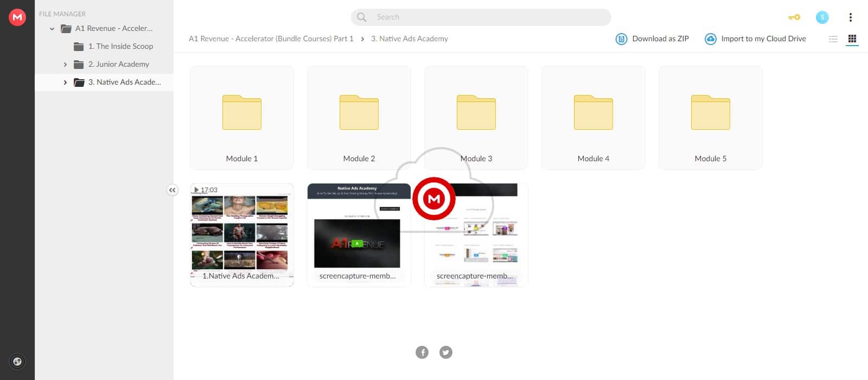Expand the 3. Native Ads Academy tree node
The height and width of the screenshot is (380, 868).
click(x=65, y=83)
